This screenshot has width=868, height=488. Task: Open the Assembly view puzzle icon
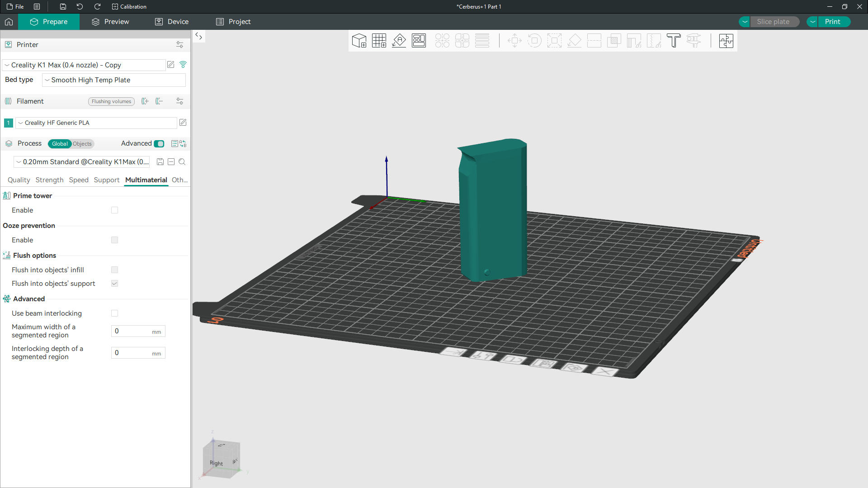(726, 41)
